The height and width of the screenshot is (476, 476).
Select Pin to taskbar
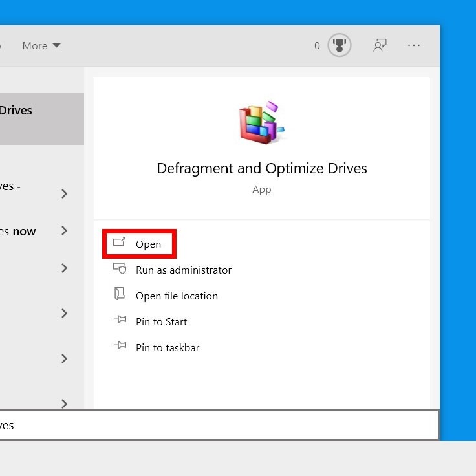click(x=168, y=347)
